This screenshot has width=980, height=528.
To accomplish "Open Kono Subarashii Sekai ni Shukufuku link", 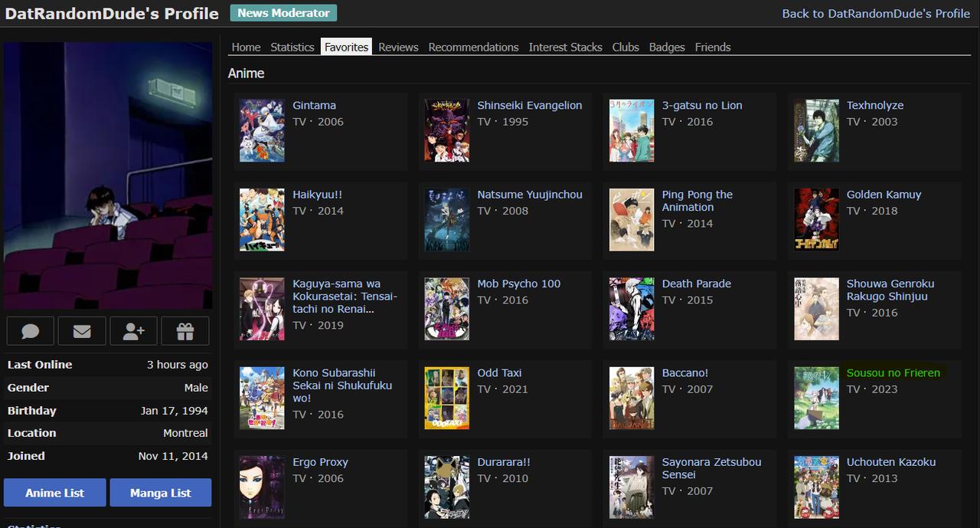I will (342, 385).
